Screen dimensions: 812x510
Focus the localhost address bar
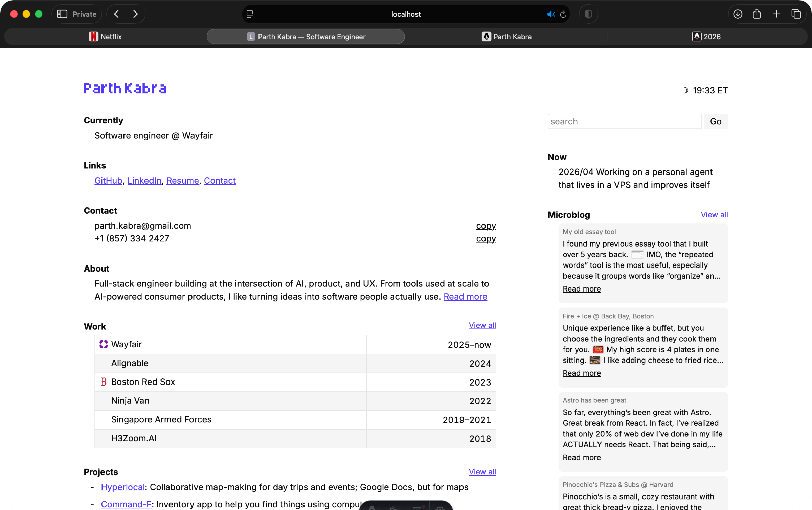406,14
